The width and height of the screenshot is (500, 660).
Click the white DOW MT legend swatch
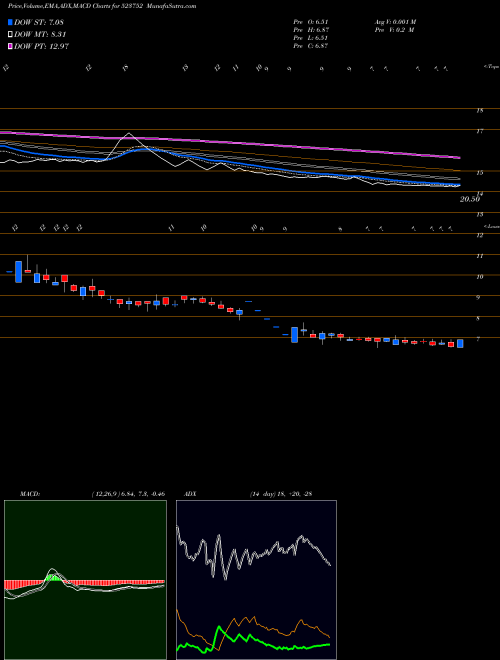coord(11,35)
